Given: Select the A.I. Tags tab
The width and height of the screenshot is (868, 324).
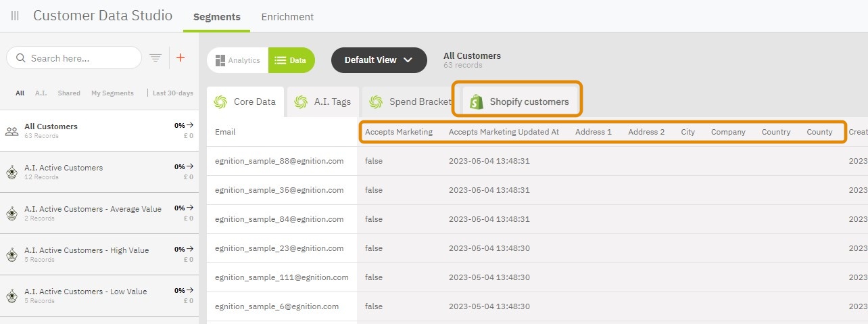Looking at the screenshot, I should tap(323, 102).
